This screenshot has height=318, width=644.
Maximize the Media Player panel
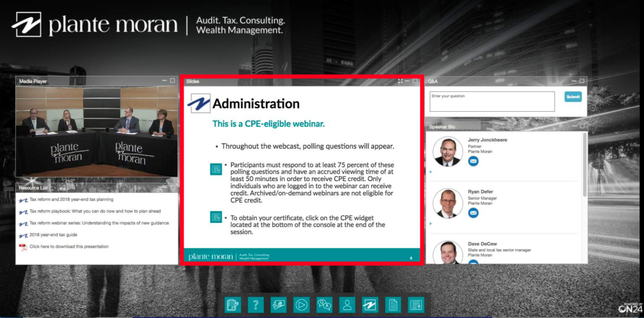click(172, 81)
